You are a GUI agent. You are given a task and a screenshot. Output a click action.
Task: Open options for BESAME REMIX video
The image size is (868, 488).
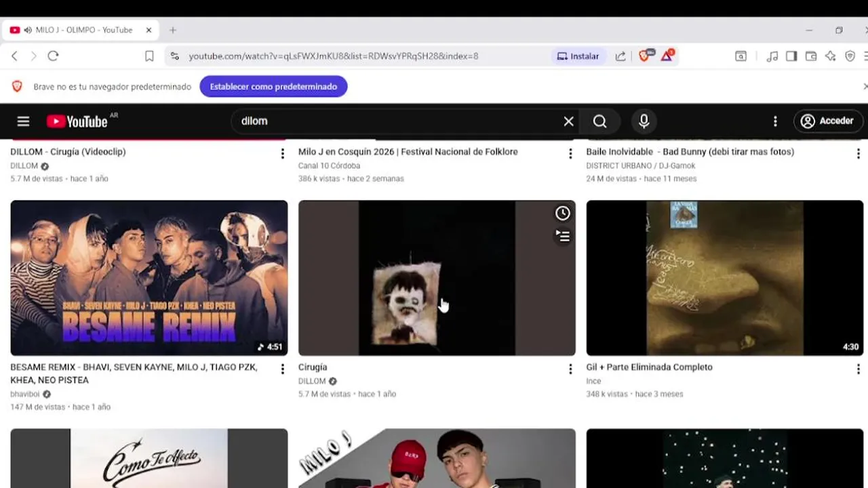[x=283, y=369]
